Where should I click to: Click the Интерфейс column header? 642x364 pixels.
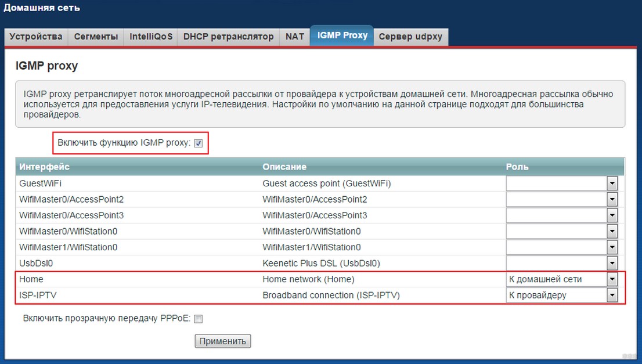pyautogui.click(x=44, y=167)
